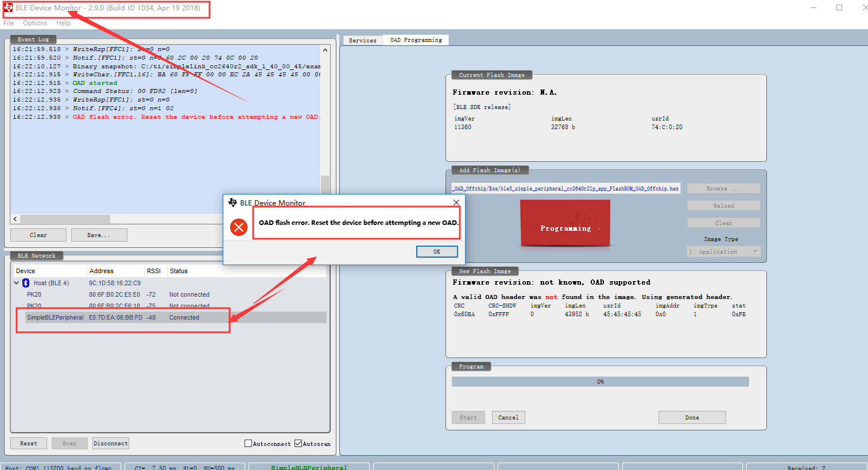Open the Options menu

[x=35, y=23]
